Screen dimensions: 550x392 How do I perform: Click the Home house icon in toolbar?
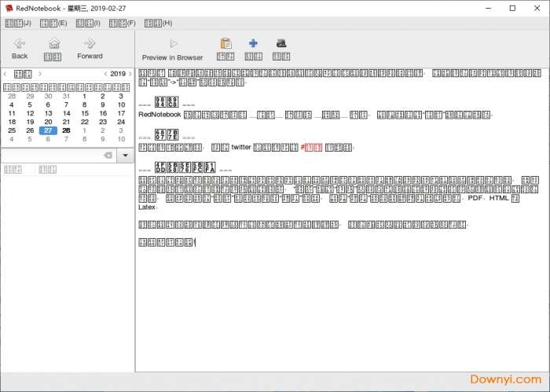pyautogui.click(x=53, y=49)
